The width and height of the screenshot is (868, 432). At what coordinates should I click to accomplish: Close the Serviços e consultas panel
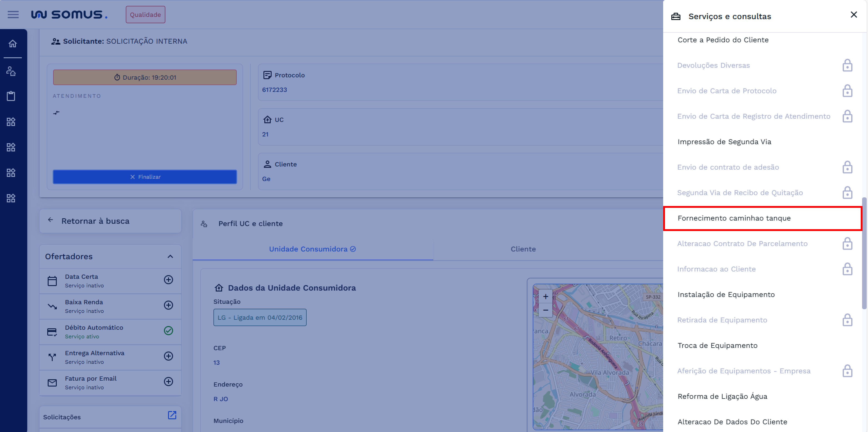tap(853, 15)
